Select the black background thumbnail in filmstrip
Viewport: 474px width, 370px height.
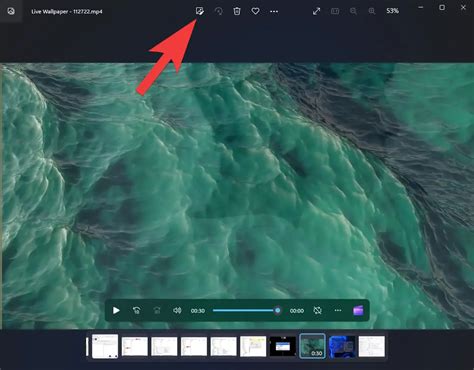283,347
